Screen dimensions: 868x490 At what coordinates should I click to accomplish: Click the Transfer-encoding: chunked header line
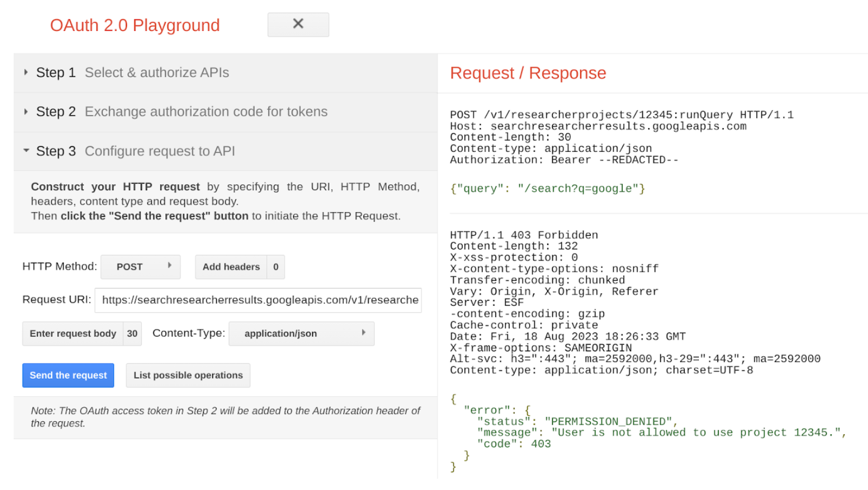click(x=538, y=280)
